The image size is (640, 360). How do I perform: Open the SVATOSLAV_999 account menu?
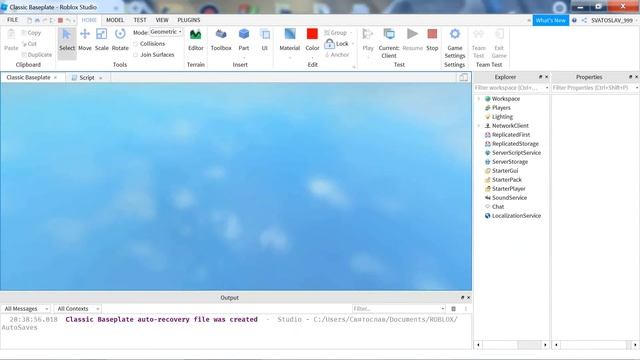point(612,20)
